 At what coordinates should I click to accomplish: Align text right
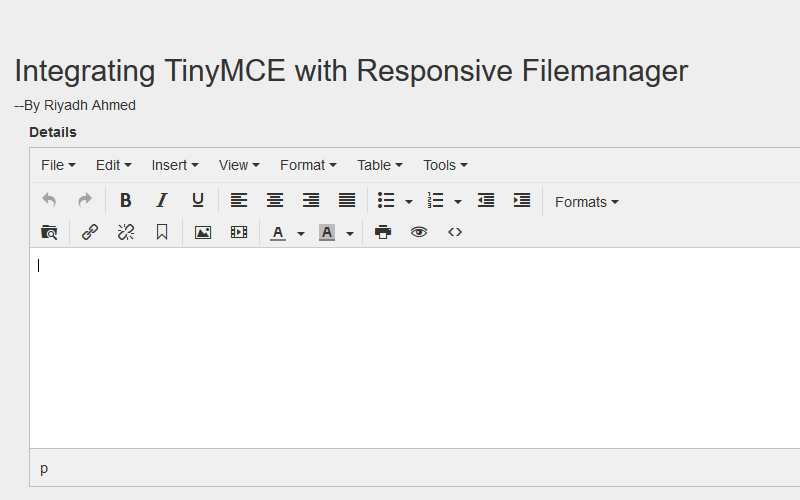pyautogui.click(x=311, y=201)
